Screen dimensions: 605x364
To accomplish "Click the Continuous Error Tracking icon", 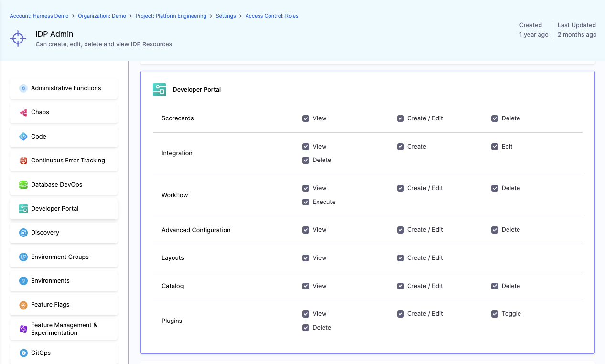I will point(23,161).
